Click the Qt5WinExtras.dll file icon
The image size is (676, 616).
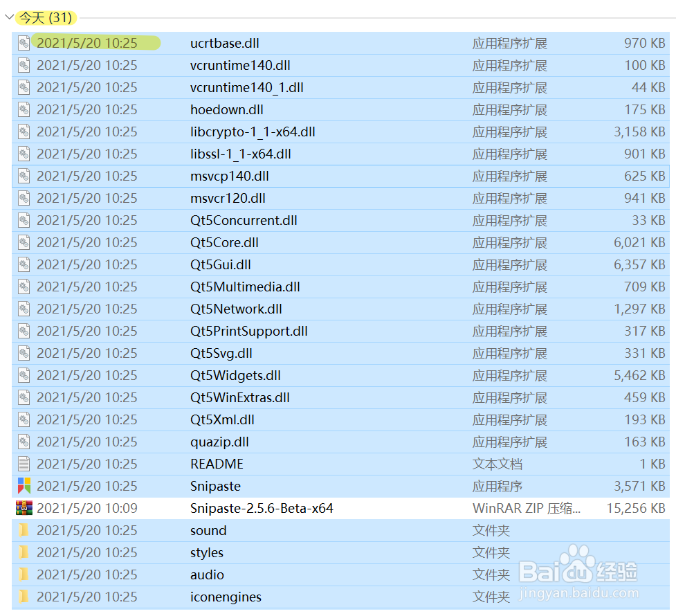[24, 397]
